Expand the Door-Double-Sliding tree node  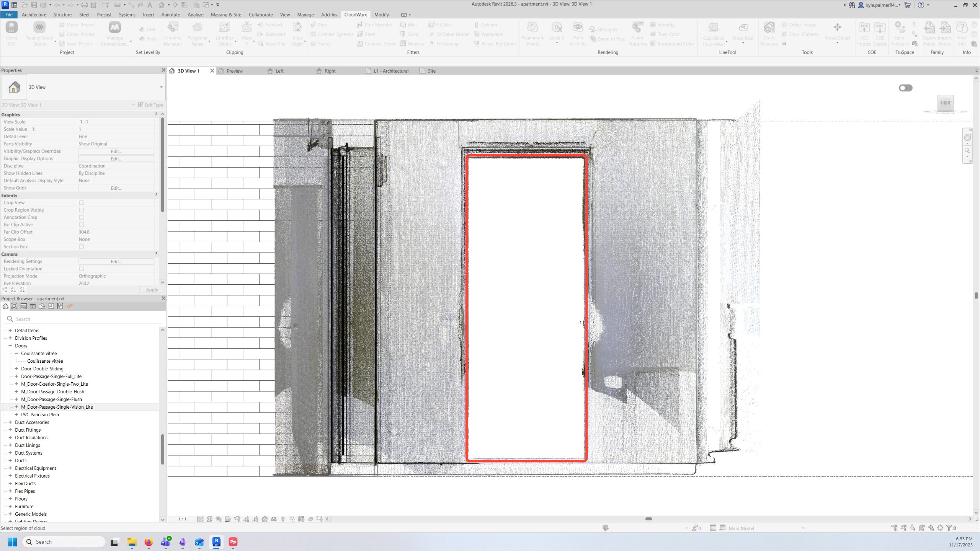(x=16, y=369)
